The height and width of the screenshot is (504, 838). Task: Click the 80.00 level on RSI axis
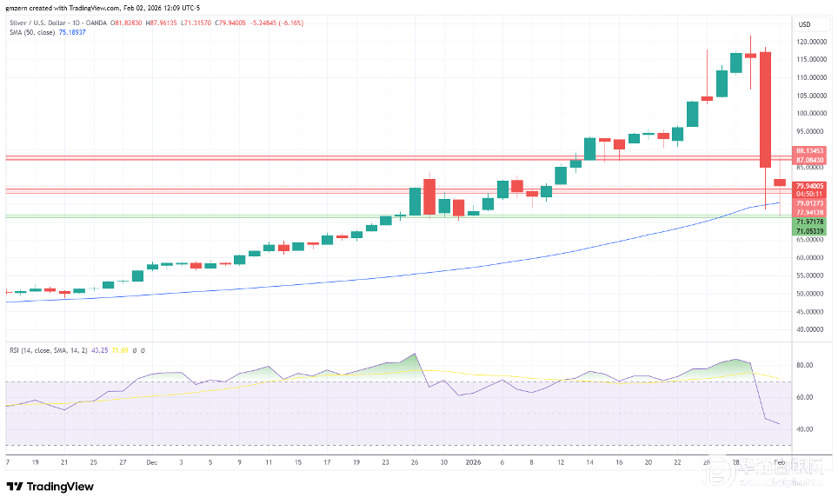tap(803, 365)
